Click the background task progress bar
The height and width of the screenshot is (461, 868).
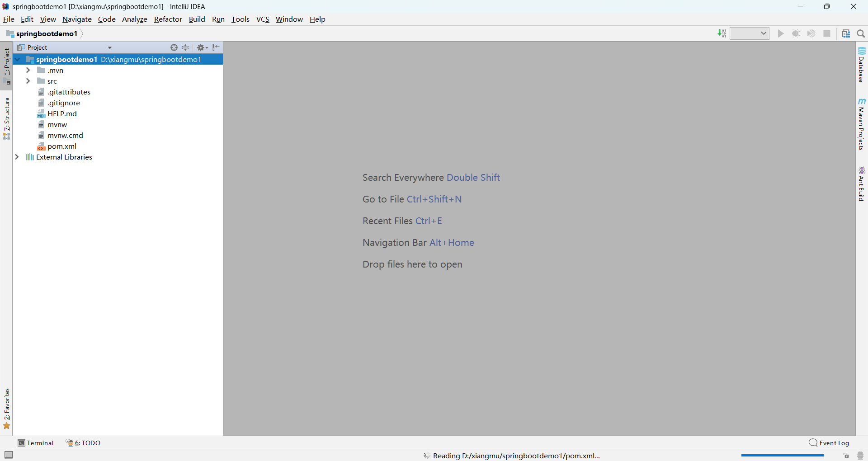pyautogui.click(x=783, y=456)
